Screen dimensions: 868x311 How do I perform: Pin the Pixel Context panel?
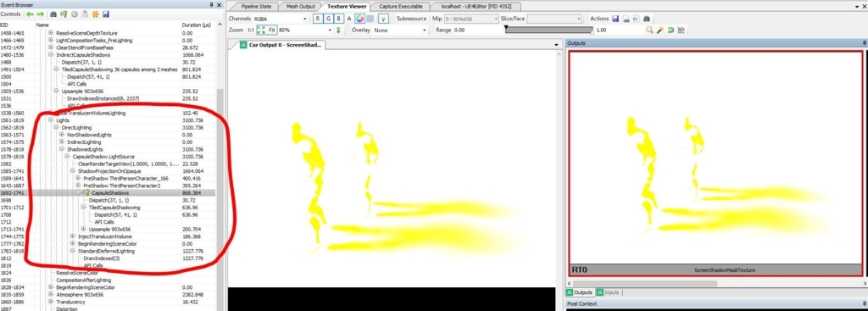pyautogui.click(x=864, y=304)
